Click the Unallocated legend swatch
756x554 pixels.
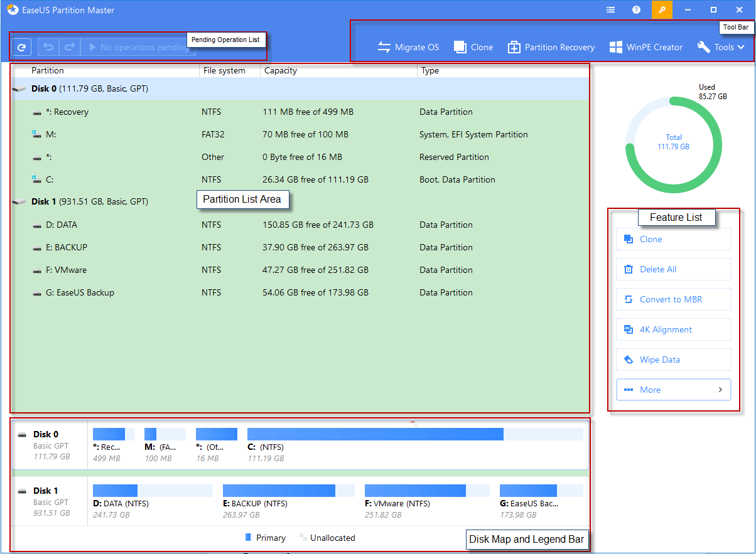click(x=303, y=538)
